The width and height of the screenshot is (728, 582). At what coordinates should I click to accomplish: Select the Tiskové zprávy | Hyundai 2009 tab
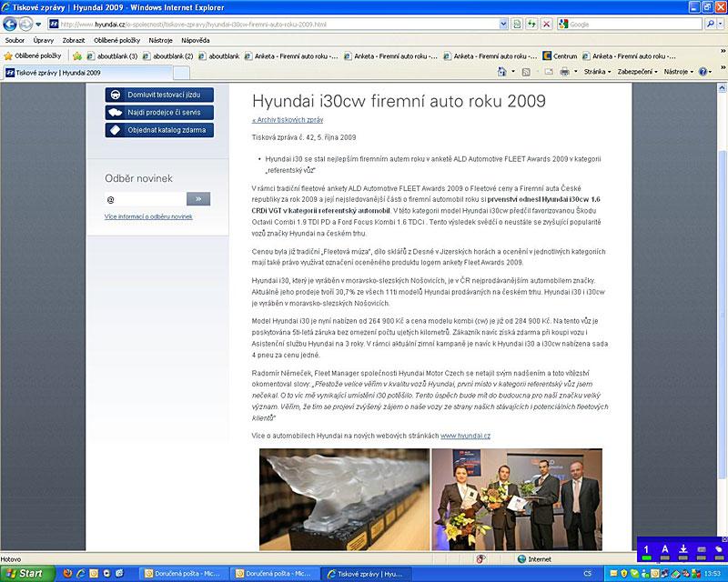[x=88, y=73]
